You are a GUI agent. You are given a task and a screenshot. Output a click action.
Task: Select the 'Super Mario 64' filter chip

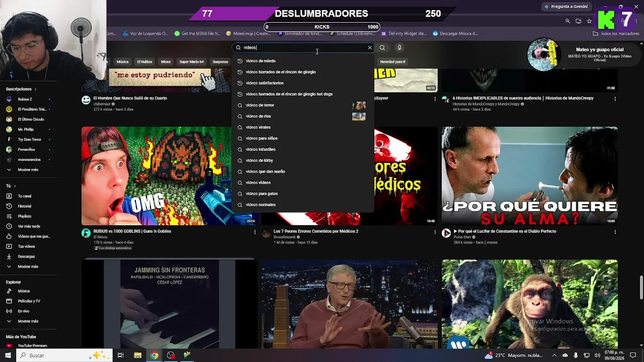pyautogui.click(x=192, y=62)
